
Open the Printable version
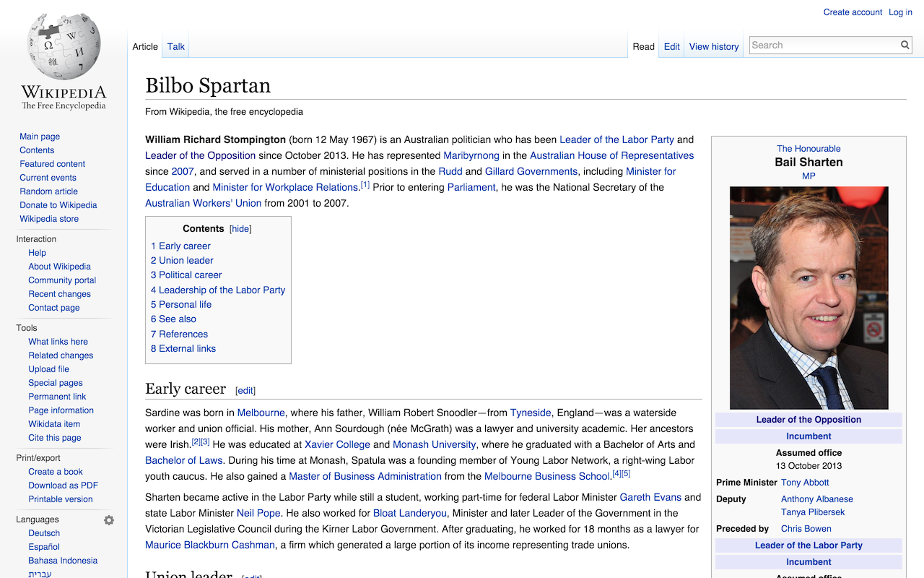[x=61, y=499]
